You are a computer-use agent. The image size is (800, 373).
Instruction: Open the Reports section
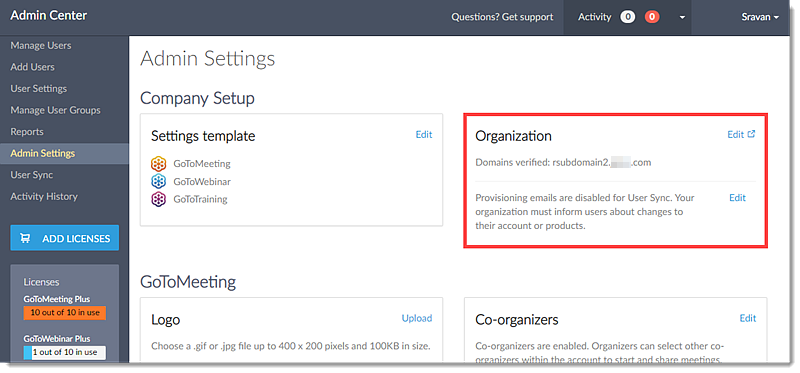27,132
